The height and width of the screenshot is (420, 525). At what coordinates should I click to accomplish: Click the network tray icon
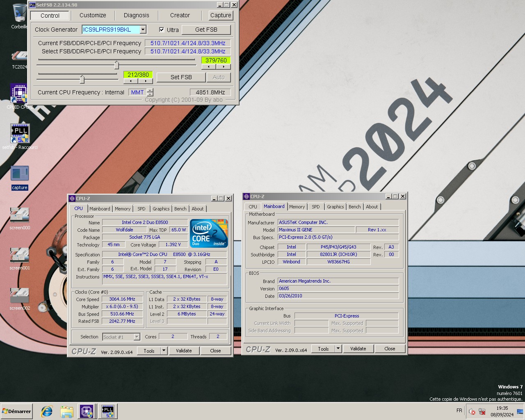pos(482,411)
